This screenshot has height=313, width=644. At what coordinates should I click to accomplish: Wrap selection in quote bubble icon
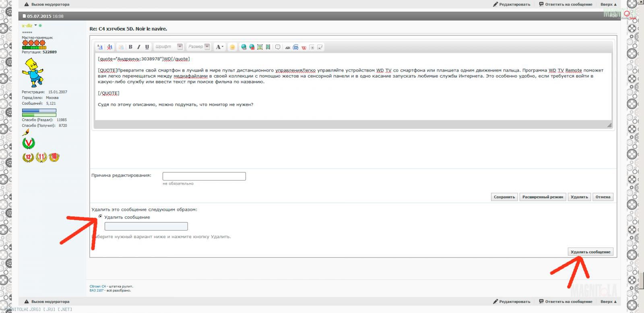pos(278,47)
